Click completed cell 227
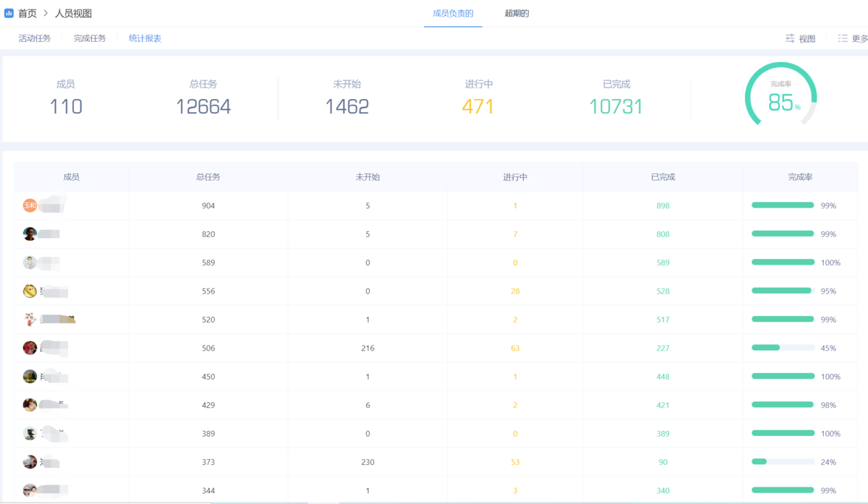The width and height of the screenshot is (868, 504). click(663, 349)
